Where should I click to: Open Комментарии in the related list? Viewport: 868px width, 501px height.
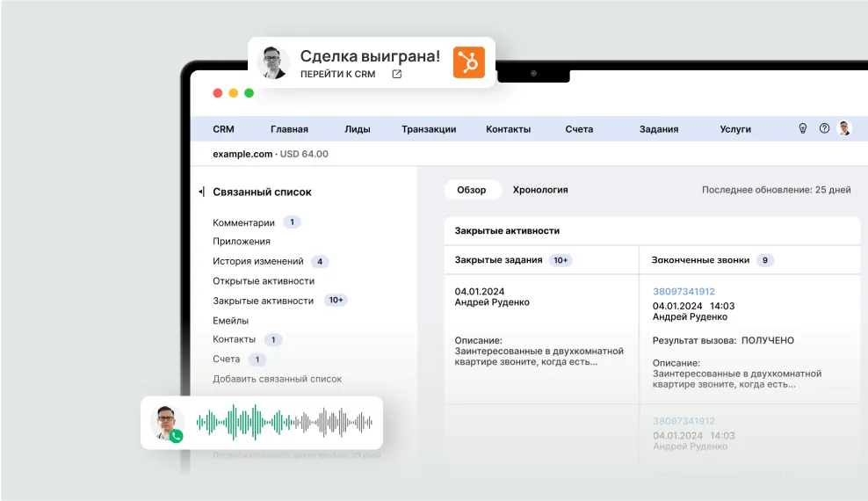tap(243, 223)
